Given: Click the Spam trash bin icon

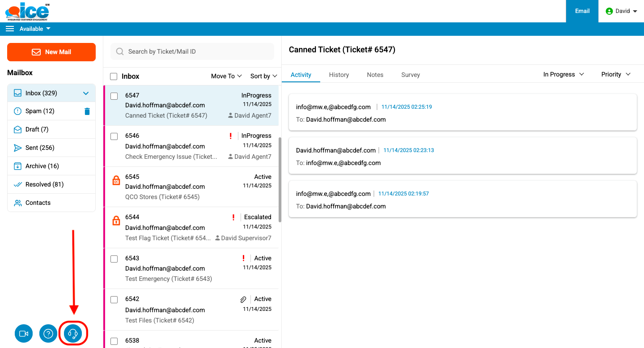Looking at the screenshot, I should (87, 111).
